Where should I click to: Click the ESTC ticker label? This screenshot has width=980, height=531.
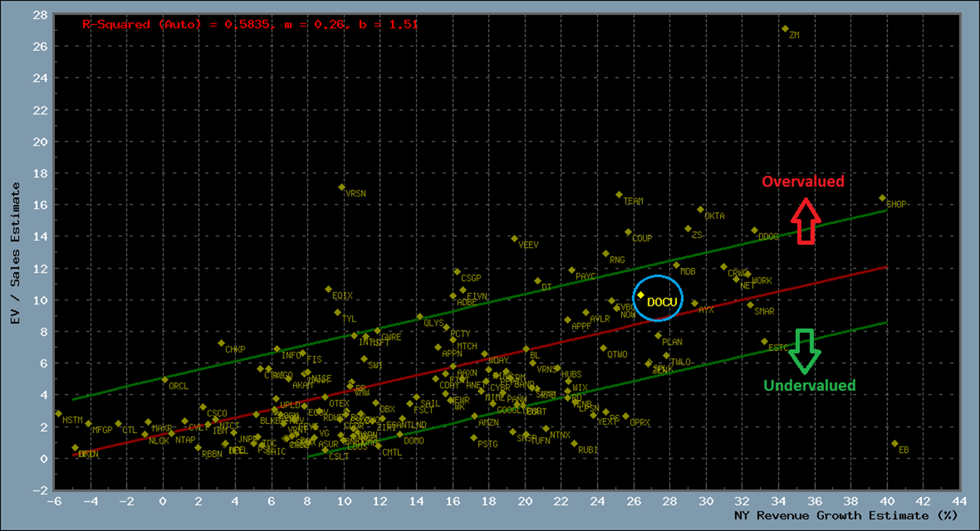779,348
